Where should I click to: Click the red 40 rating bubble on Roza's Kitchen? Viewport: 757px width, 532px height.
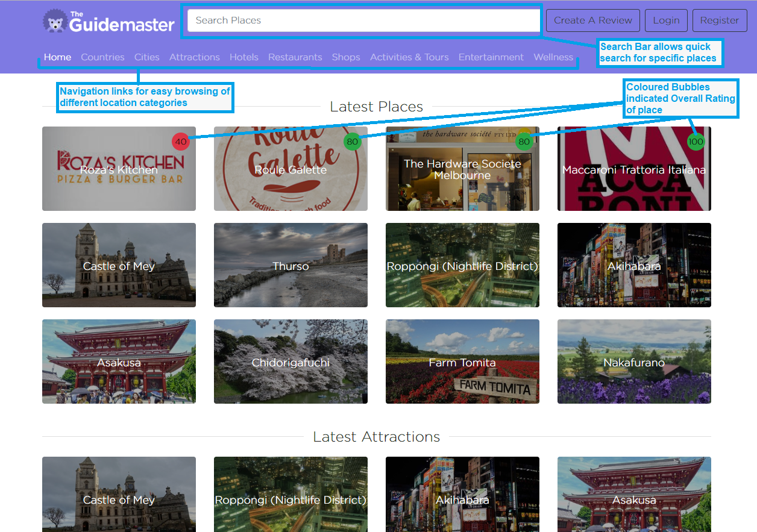pyautogui.click(x=181, y=142)
